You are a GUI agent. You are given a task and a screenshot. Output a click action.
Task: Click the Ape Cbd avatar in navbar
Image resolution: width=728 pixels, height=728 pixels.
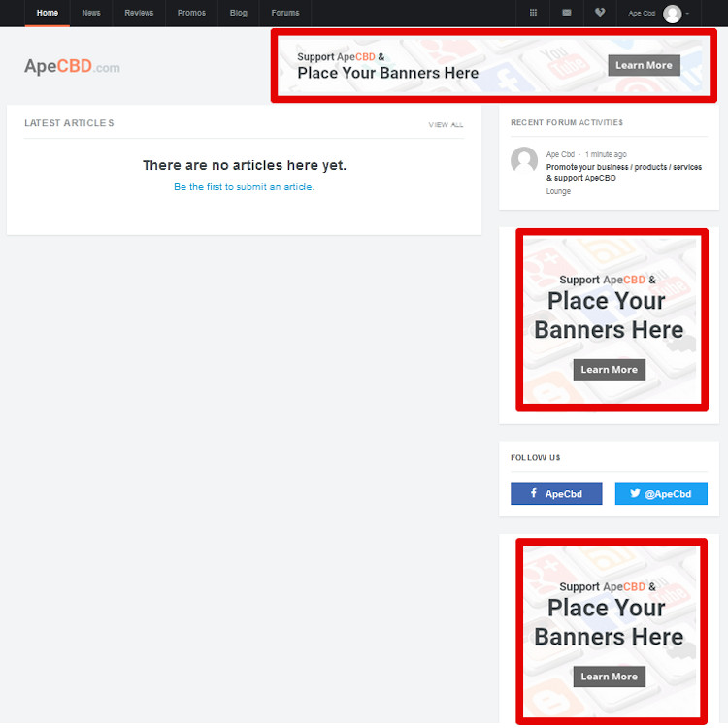672,14
